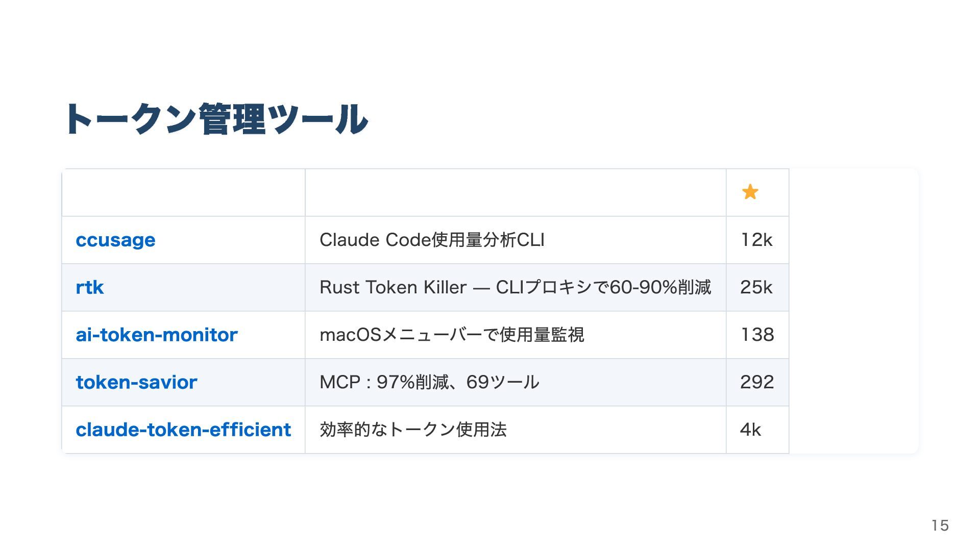
Task: Click the slide page number 15
Action: 940,525
